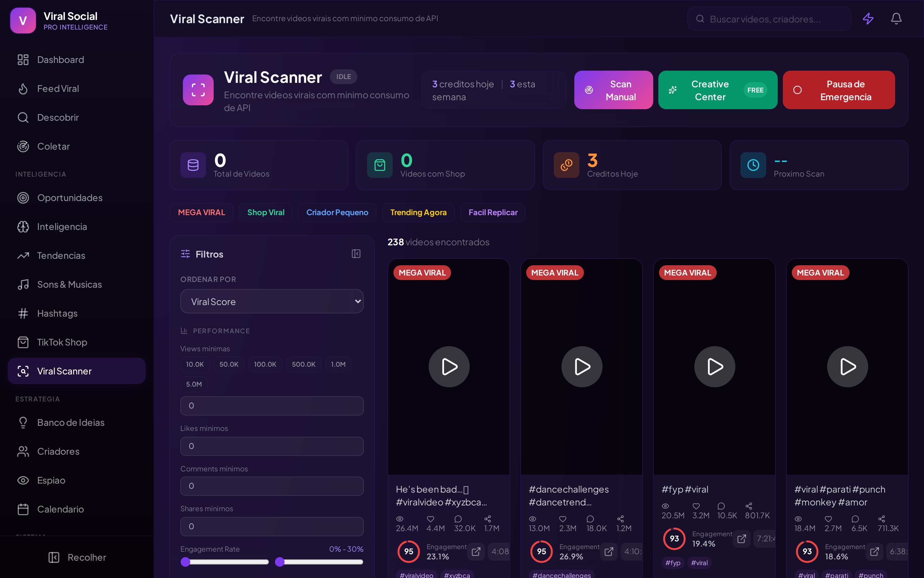
Task: Click the Criadores people icon
Action: point(23,451)
